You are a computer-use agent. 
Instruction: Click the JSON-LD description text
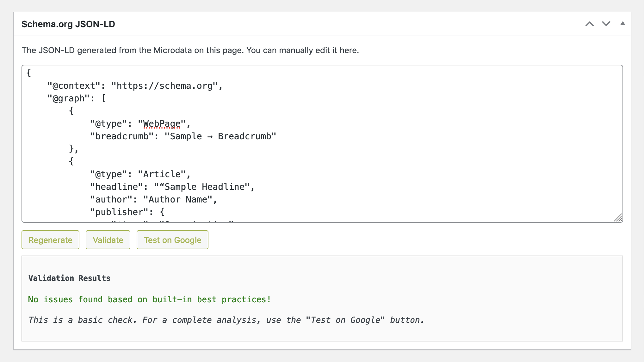pyautogui.click(x=190, y=51)
